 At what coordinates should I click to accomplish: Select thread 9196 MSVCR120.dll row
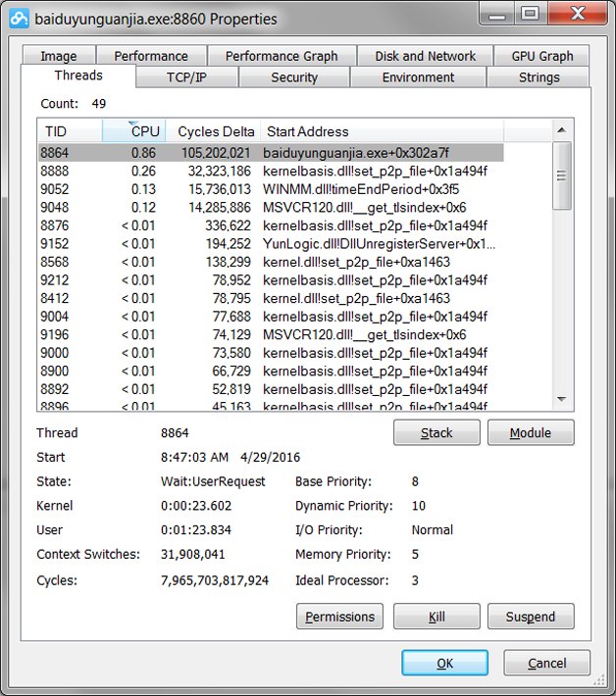point(271,334)
